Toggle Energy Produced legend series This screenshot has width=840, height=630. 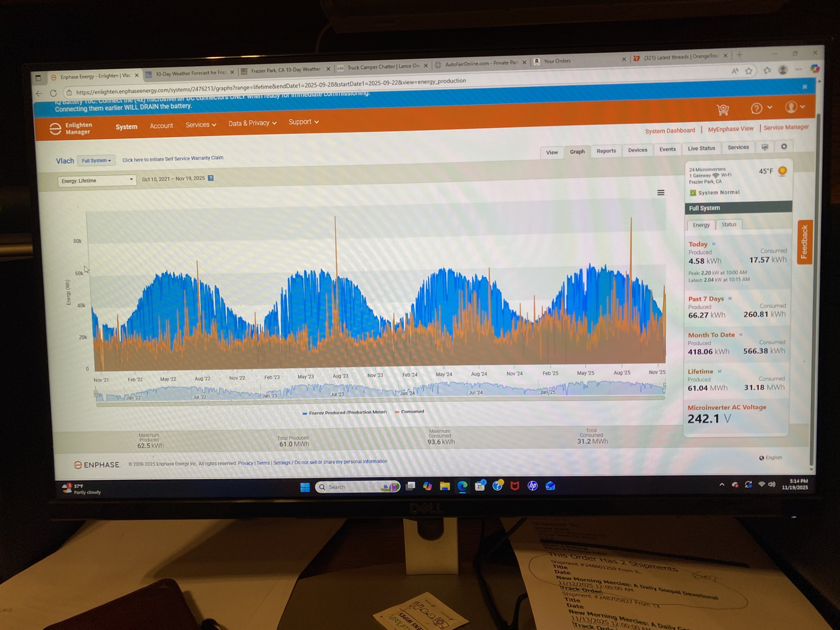click(x=345, y=413)
